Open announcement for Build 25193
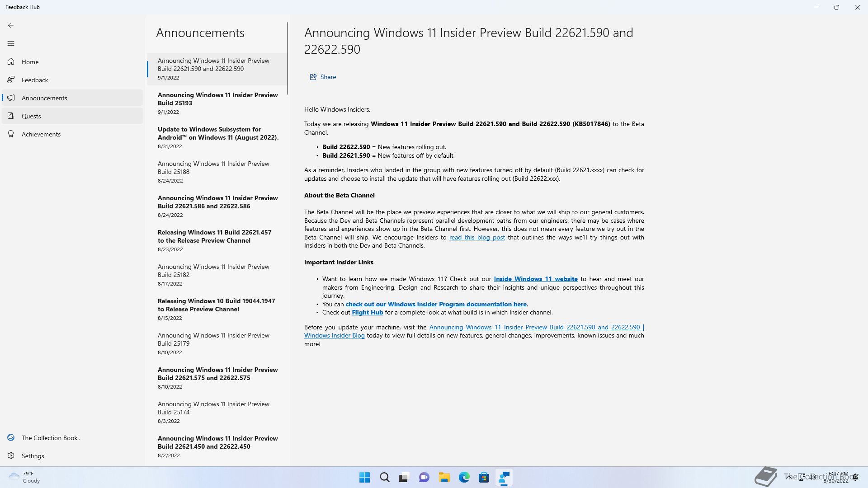The height and width of the screenshot is (488, 868). coord(217,103)
